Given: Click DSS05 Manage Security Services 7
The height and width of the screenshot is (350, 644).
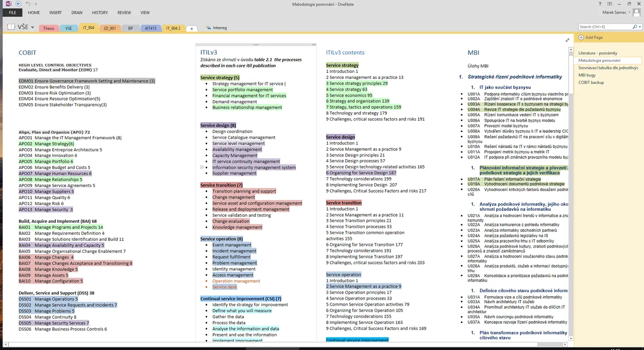Looking at the screenshot, I should pyautogui.click(x=54, y=323).
